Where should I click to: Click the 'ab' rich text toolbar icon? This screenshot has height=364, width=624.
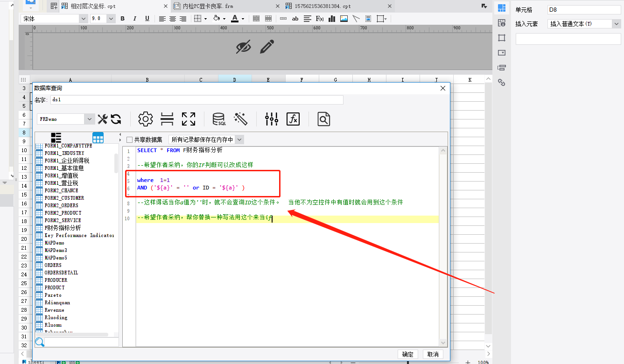[295, 19]
